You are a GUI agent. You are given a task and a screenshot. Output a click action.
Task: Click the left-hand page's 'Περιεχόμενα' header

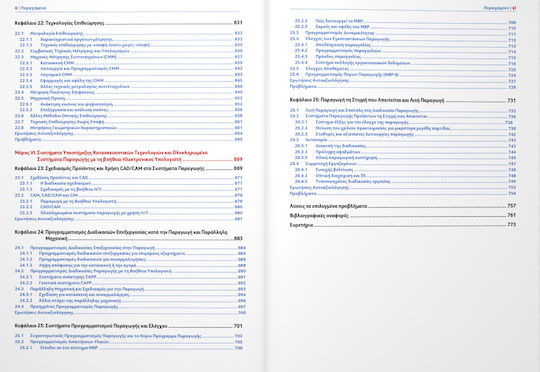[x=33, y=8]
